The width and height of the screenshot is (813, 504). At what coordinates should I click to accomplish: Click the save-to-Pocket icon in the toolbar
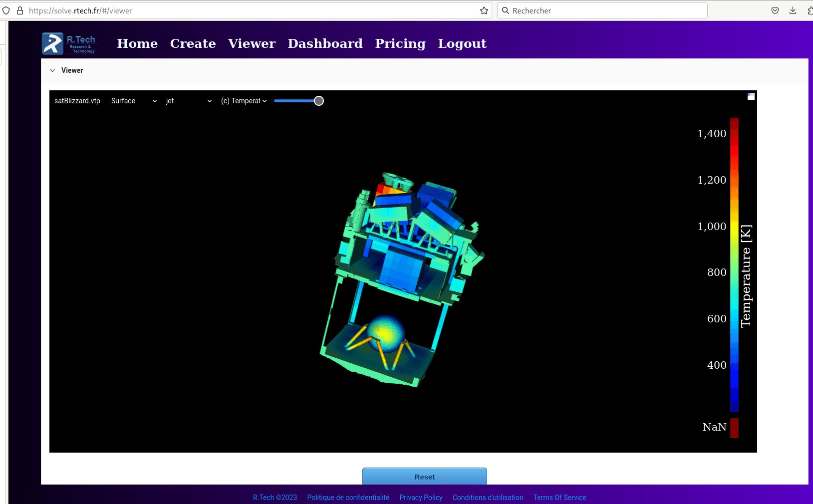click(x=775, y=10)
